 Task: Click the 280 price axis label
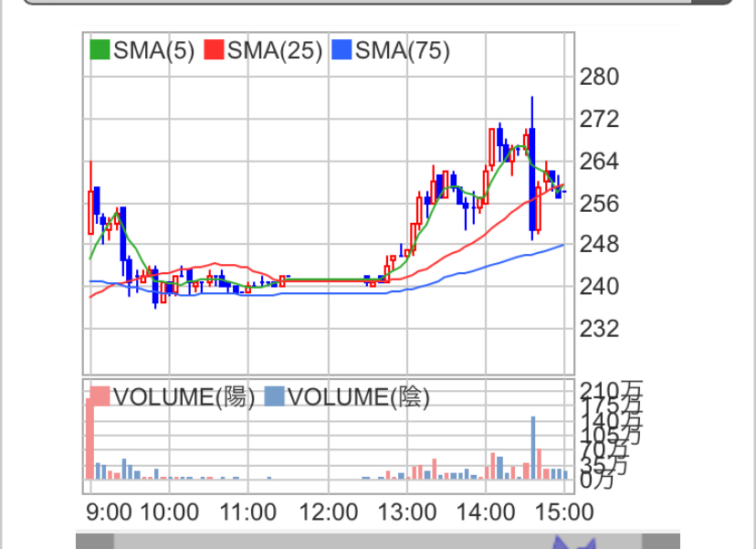tap(599, 77)
